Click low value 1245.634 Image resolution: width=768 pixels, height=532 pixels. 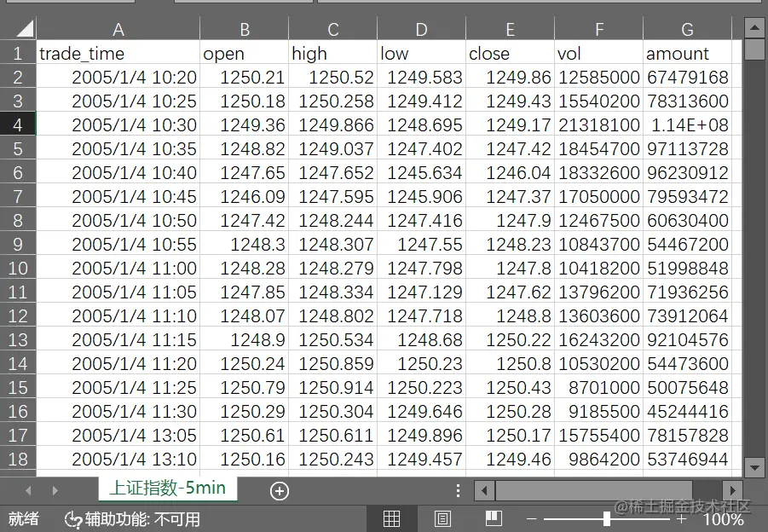tap(422, 172)
